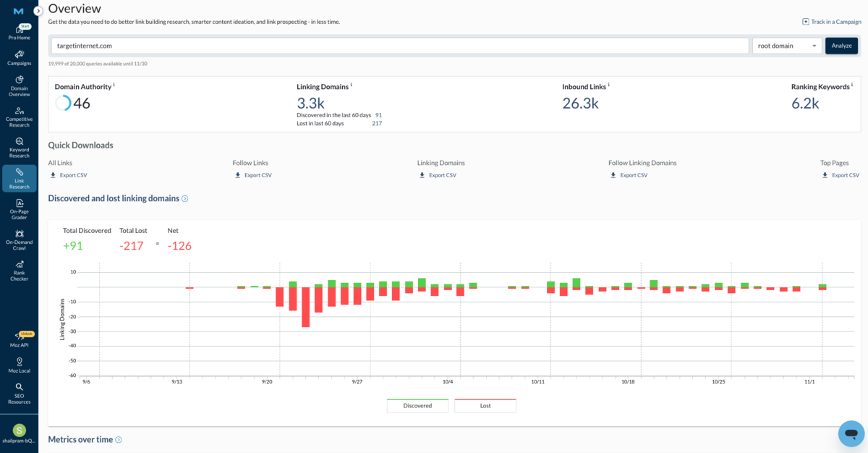This screenshot has height=453, width=868.
Task: Export CSV for Follow Links
Action: click(252, 175)
